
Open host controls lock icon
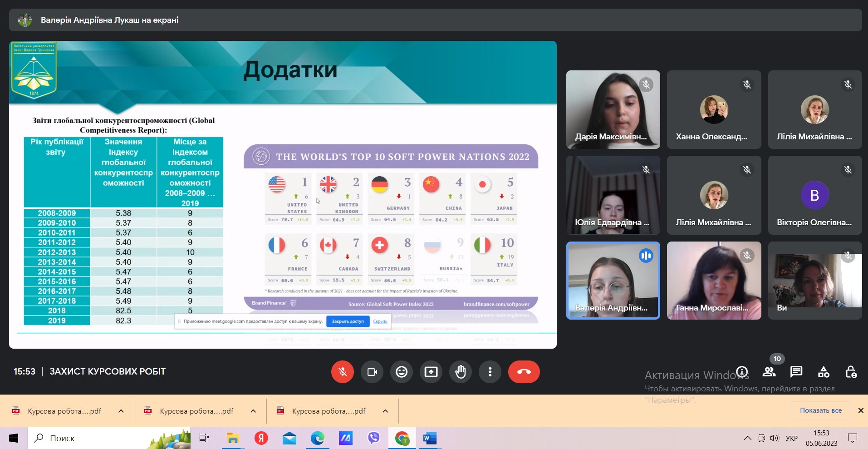point(851,372)
